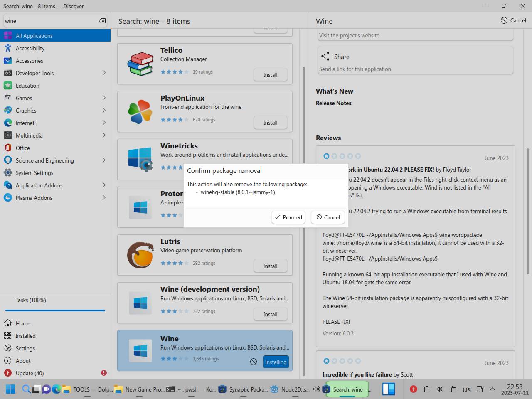Cancel the package removal dialog
The image size is (532, 399).
[x=328, y=217]
